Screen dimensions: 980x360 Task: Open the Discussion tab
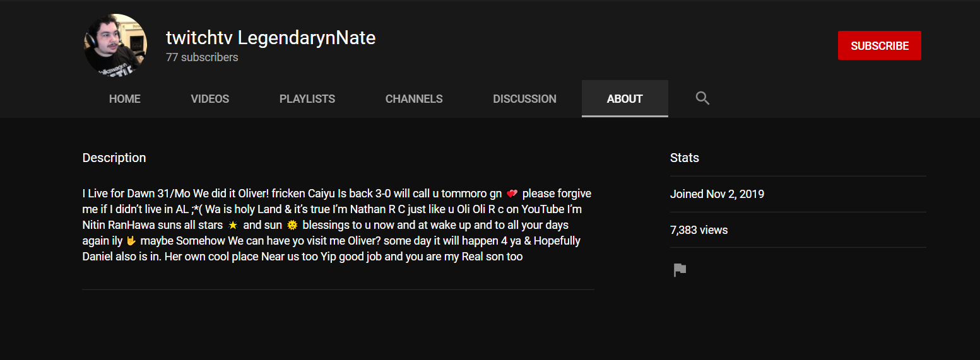(525, 98)
